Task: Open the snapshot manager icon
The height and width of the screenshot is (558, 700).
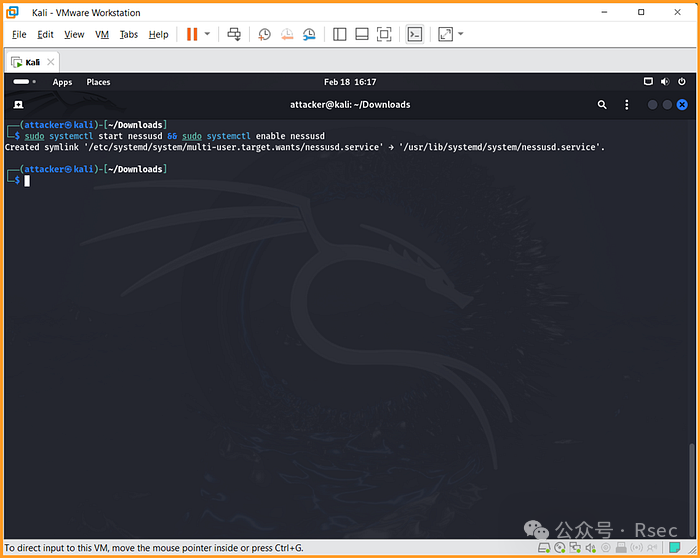Action: point(309,34)
